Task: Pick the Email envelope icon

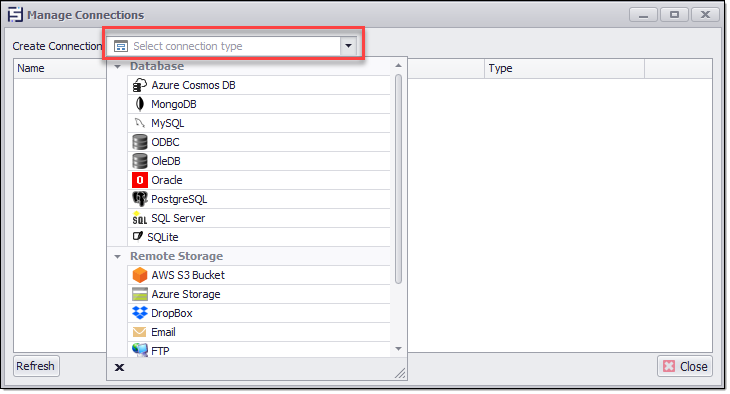Action: click(139, 332)
